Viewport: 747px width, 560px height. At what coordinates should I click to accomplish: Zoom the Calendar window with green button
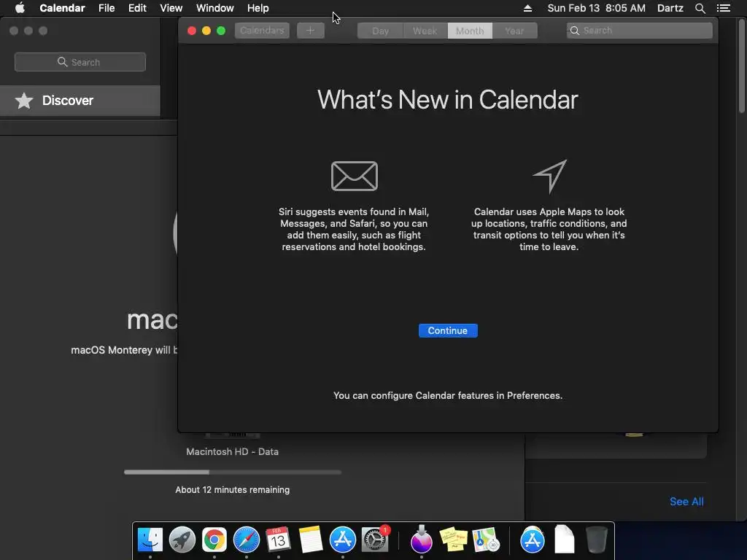pos(221,31)
